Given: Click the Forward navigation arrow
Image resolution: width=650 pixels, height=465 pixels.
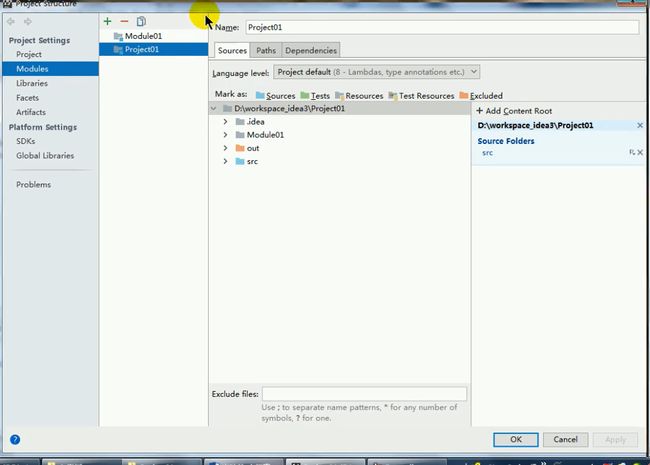Looking at the screenshot, I should 27,22.
